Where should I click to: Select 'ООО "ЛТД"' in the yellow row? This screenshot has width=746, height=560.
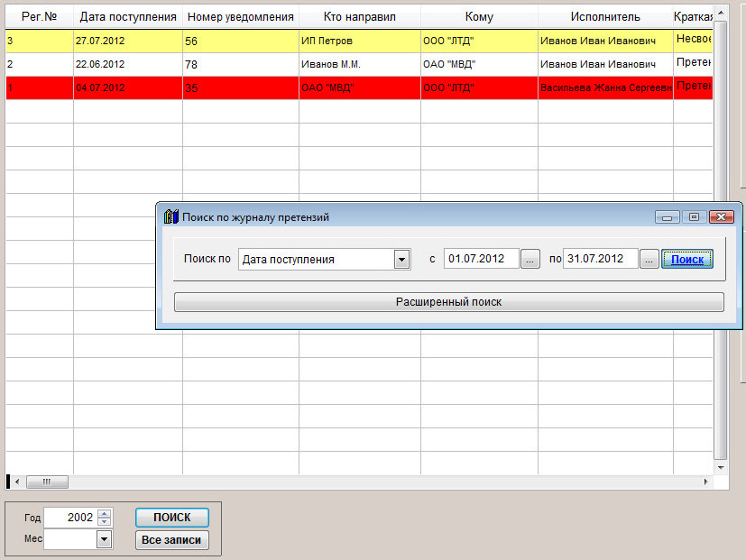point(479,41)
